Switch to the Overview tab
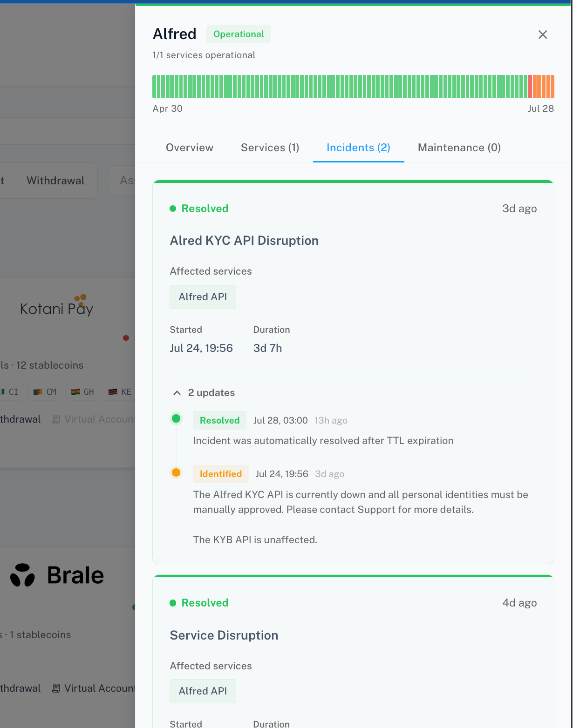Image resolution: width=573 pixels, height=728 pixels. click(190, 148)
